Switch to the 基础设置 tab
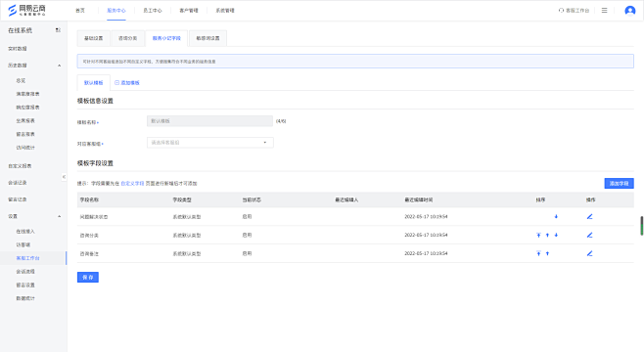Viewport: 644px width, 352px height. tap(93, 38)
